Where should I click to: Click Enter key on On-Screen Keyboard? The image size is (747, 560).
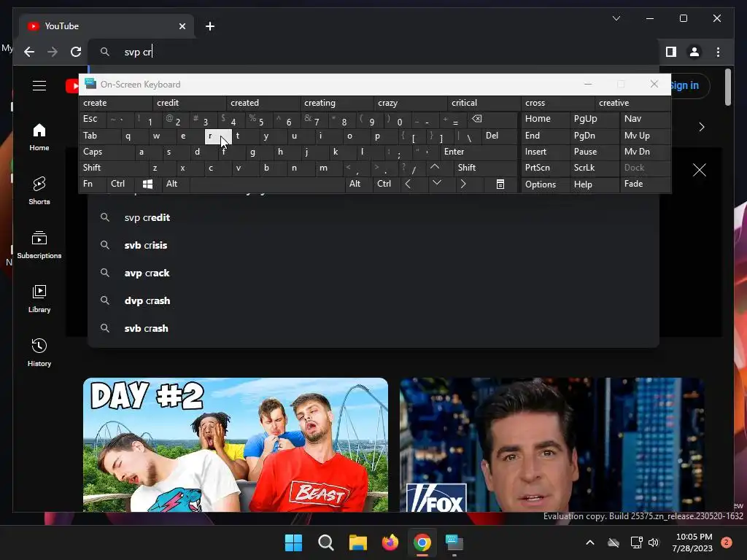point(479,152)
